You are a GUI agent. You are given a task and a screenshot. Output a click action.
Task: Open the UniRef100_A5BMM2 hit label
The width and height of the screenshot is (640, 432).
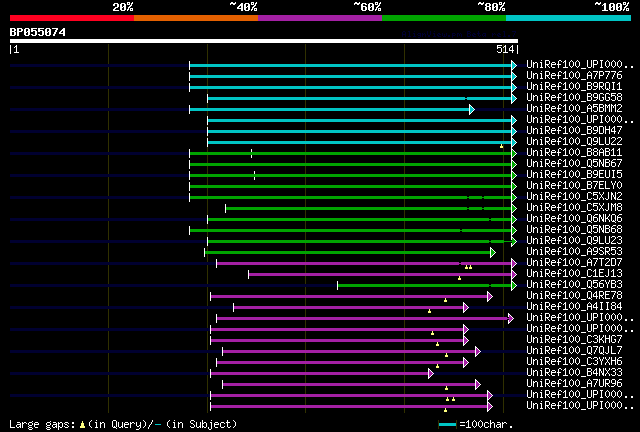tap(574, 109)
